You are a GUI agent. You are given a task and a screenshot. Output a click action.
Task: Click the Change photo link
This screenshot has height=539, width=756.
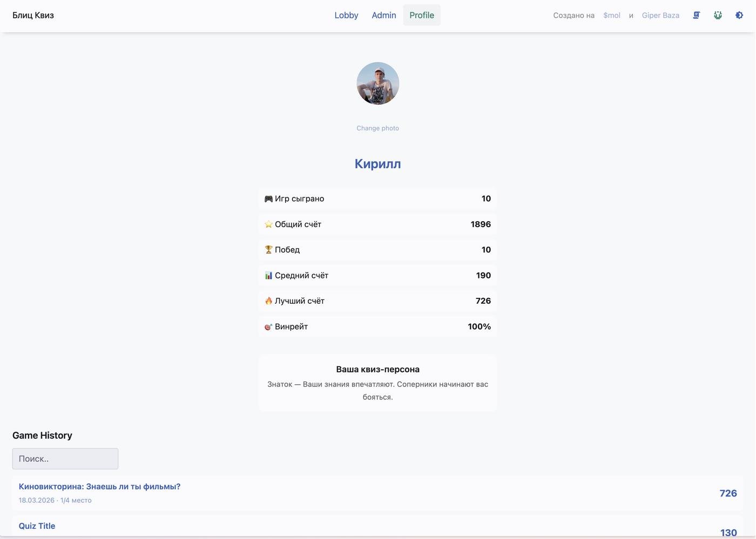(x=377, y=128)
